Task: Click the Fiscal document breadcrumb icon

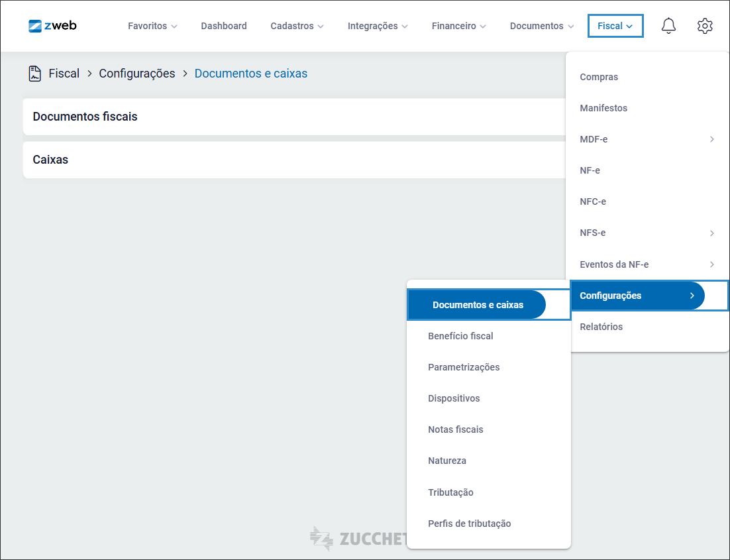Action: point(35,74)
